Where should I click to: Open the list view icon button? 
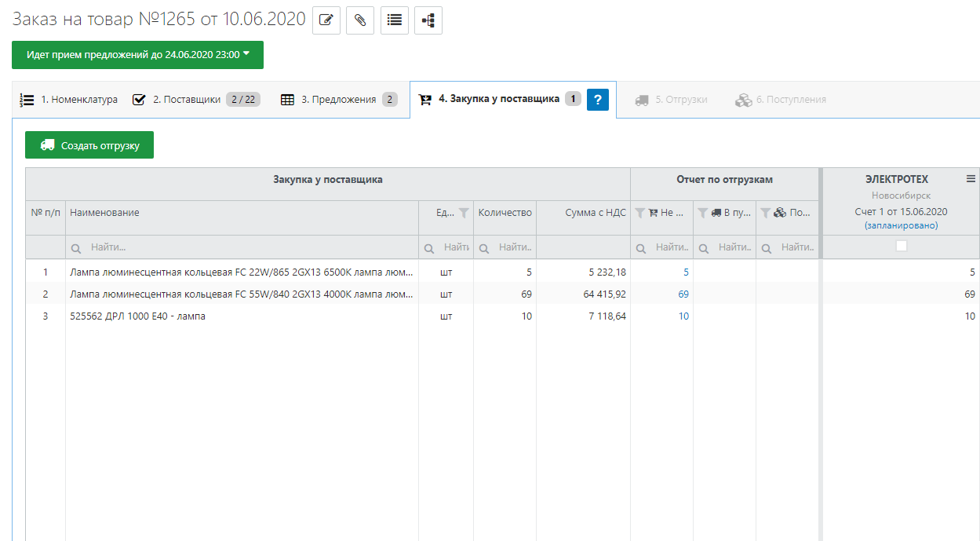[x=395, y=20]
